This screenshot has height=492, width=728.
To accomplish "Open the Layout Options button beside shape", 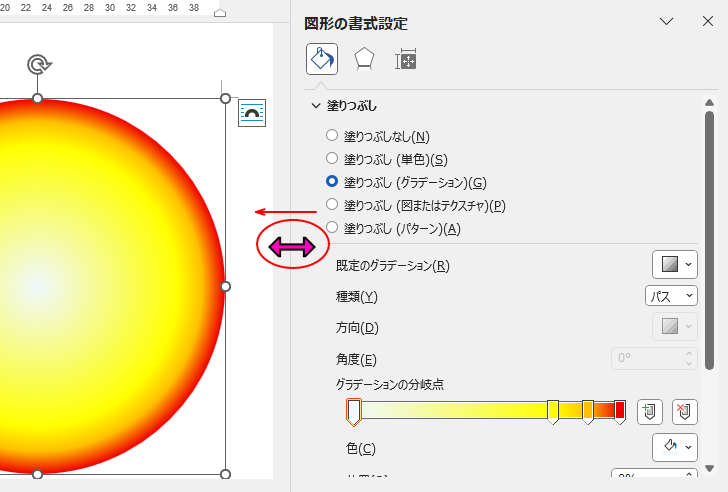I will coord(252,113).
